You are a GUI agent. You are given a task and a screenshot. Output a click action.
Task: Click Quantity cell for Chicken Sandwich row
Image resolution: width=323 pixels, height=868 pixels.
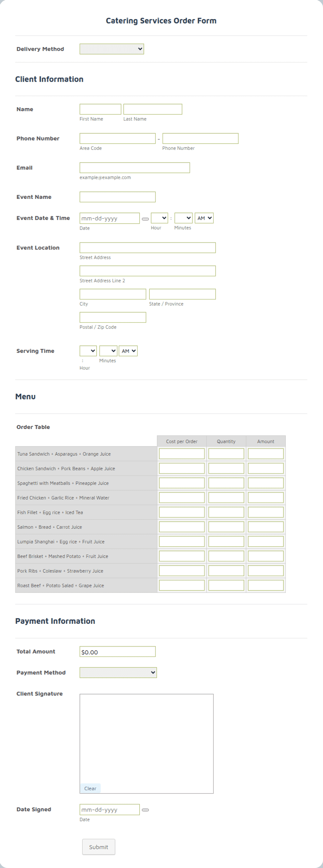pos(226,468)
